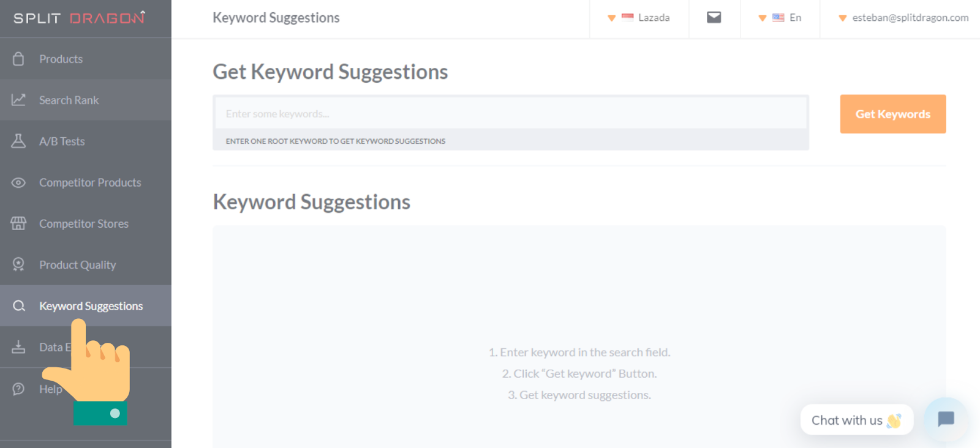
Task: Click the Keyword Suggestions magnifier icon
Action: (19, 306)
